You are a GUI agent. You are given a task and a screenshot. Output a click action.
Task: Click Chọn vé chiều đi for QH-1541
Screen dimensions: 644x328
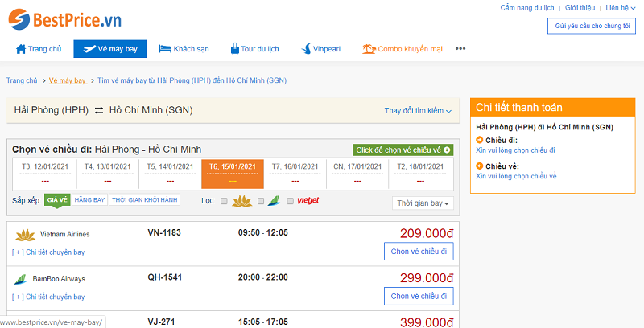pos(419,296)
